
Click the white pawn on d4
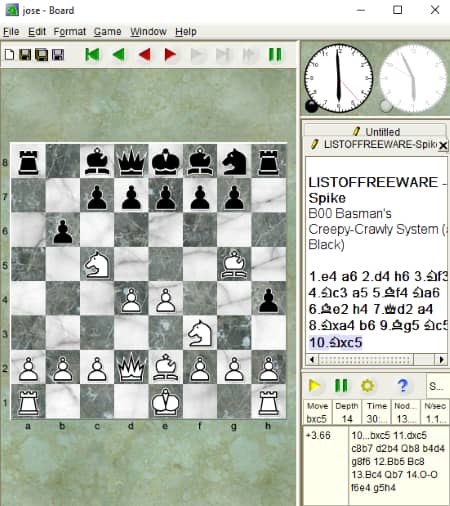coord(131,299)
